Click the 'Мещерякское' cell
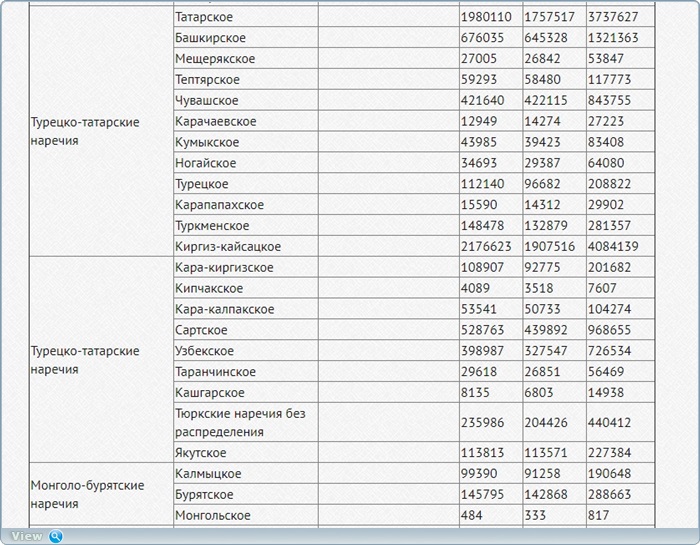 coord(246,58)
